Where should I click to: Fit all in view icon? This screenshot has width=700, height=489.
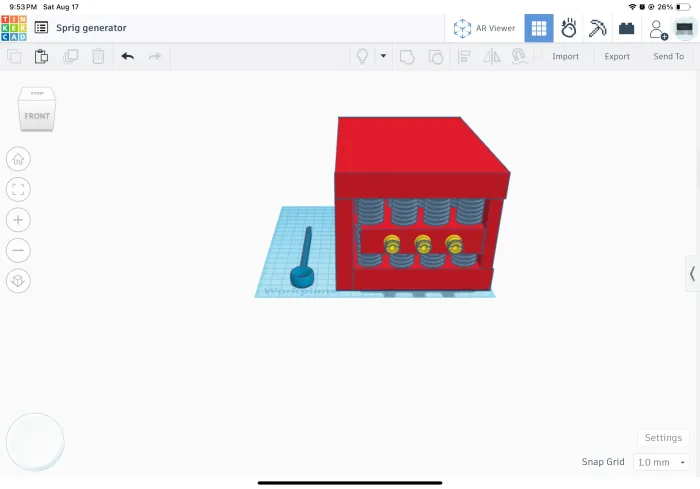[x=18, y=189]
